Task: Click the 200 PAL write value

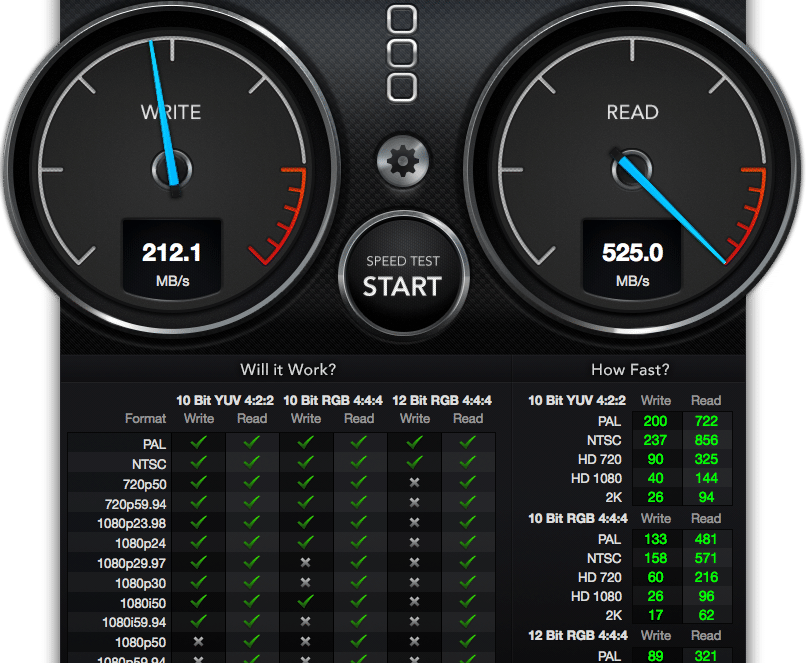Action: [655, 421]
